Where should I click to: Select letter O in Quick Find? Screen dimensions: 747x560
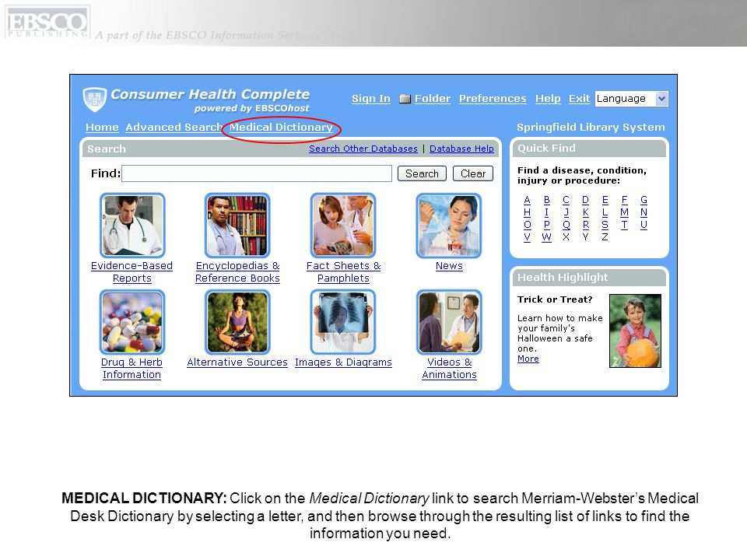point(527,225)
